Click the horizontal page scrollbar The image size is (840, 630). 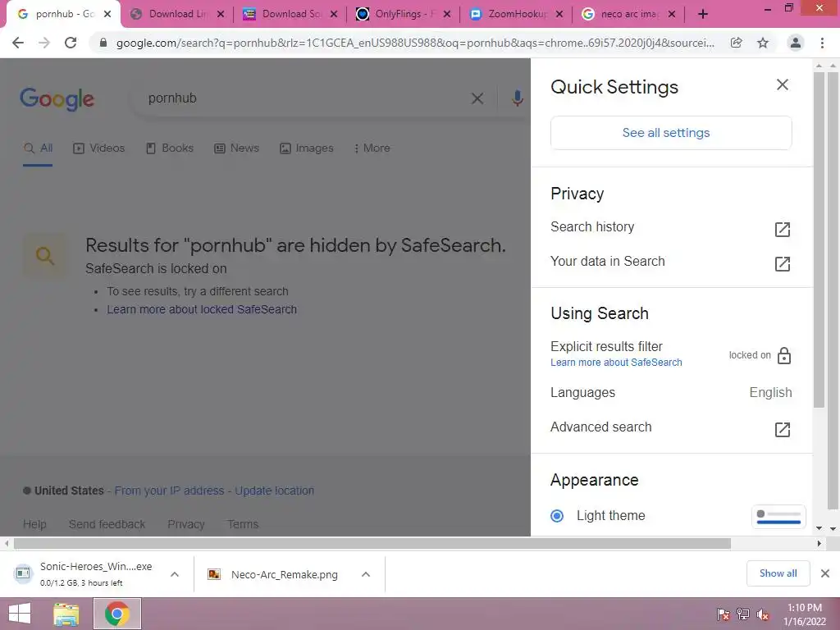coord(372,544)
